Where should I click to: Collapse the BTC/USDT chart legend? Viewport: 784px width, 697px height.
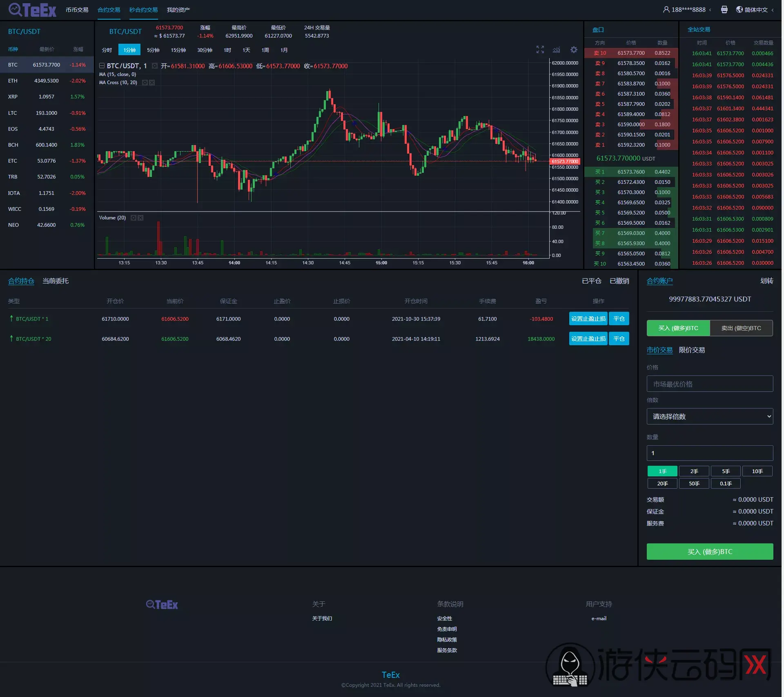(x=102, y=66)
